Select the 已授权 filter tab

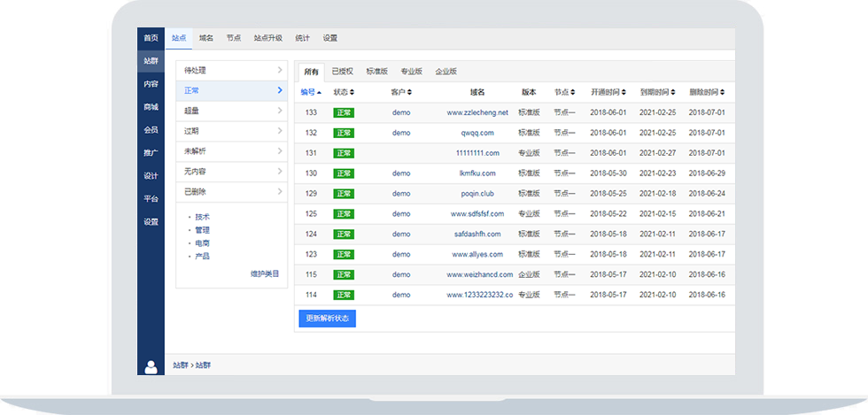click(x=342, y=72)
